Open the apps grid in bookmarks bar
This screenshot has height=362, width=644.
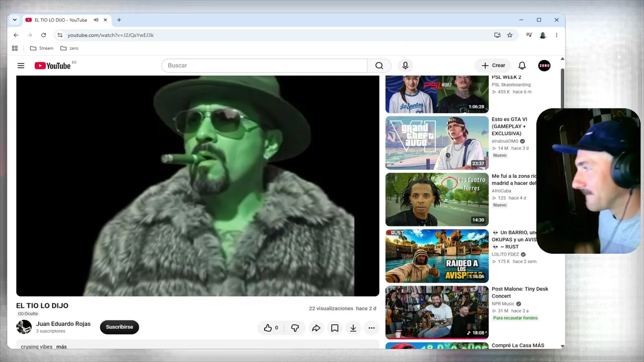pyautogui.click(x=15, y=48)
